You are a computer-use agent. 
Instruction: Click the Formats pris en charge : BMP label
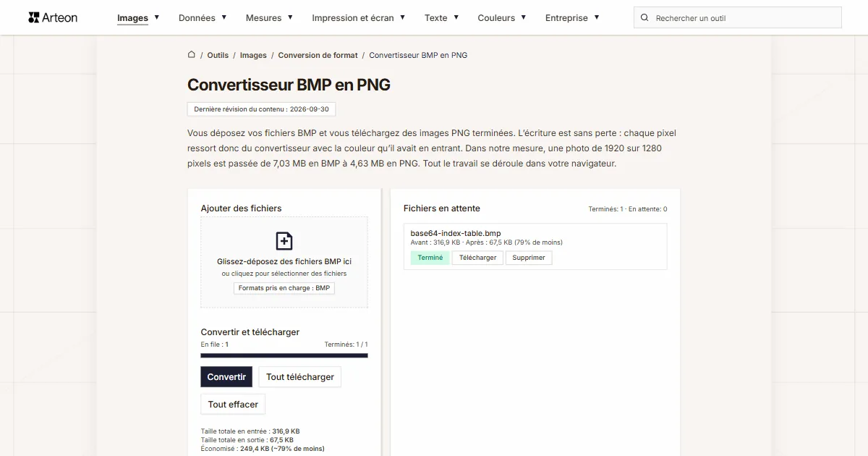[284, 288]
